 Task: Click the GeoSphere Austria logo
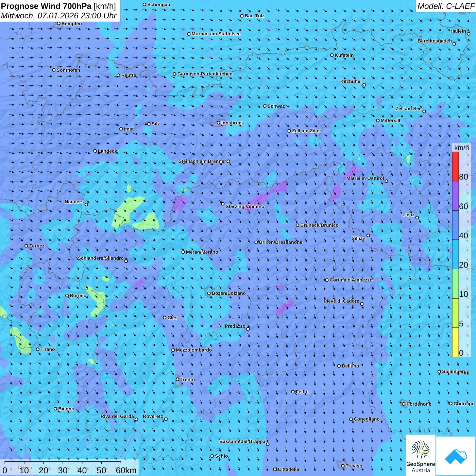click(421, 456)
